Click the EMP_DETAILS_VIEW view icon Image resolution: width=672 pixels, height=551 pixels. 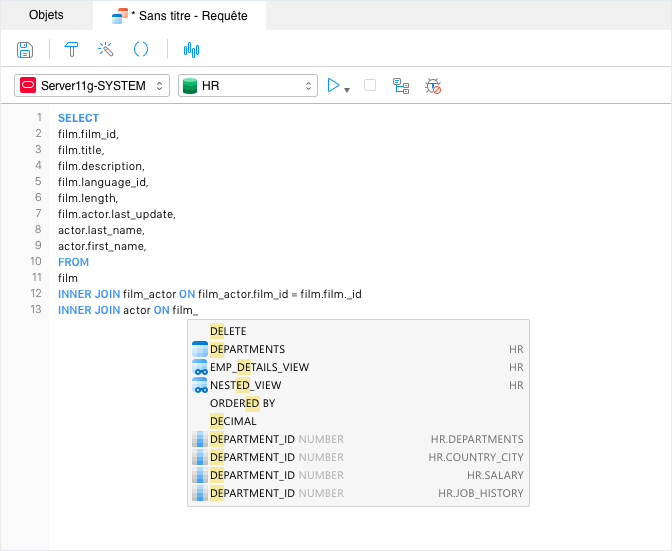click(200, 367)
